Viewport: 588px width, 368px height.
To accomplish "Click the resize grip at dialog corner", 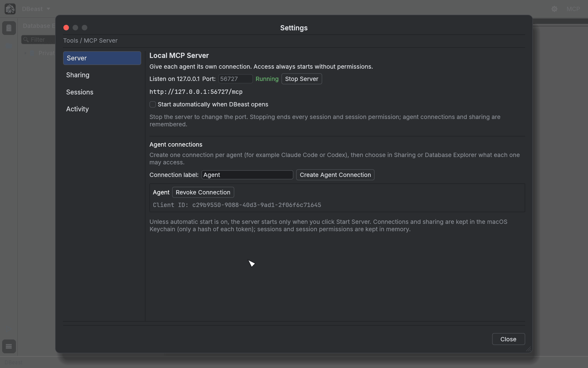I will tap(529, 349).
